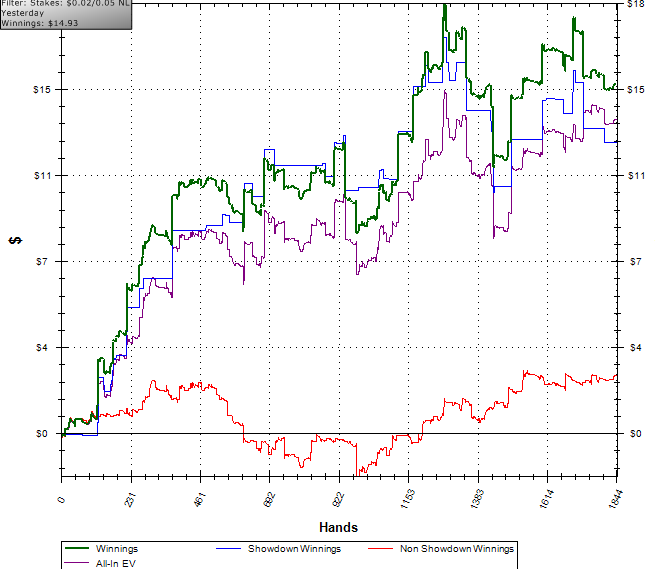Click the blue Showdown Winnings legend swatch

pos(228,549)
